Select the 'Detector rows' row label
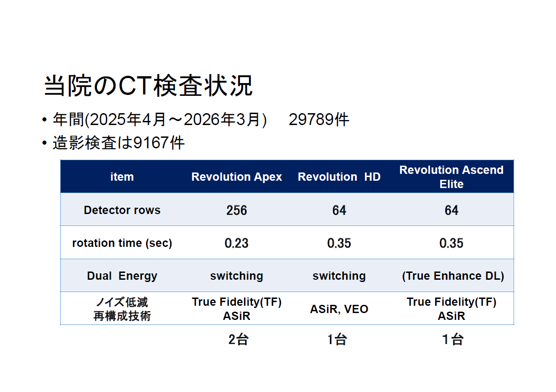 click(122, 210)
